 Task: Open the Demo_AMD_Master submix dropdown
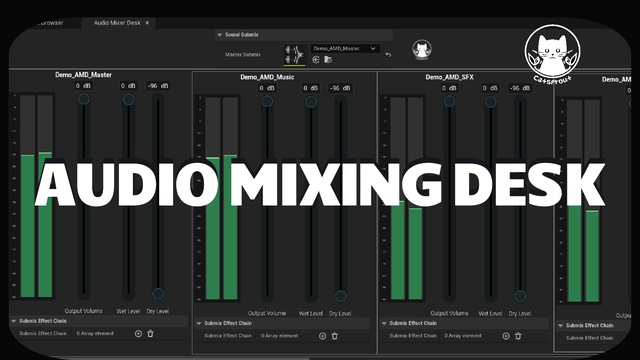[345, 49]
